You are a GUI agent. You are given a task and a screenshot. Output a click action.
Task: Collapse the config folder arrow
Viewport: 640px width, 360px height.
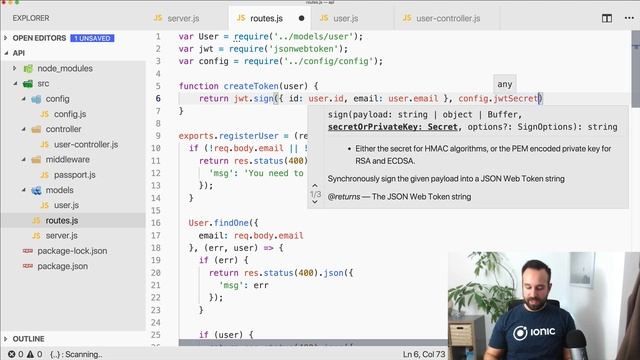[x=23, y=99]
